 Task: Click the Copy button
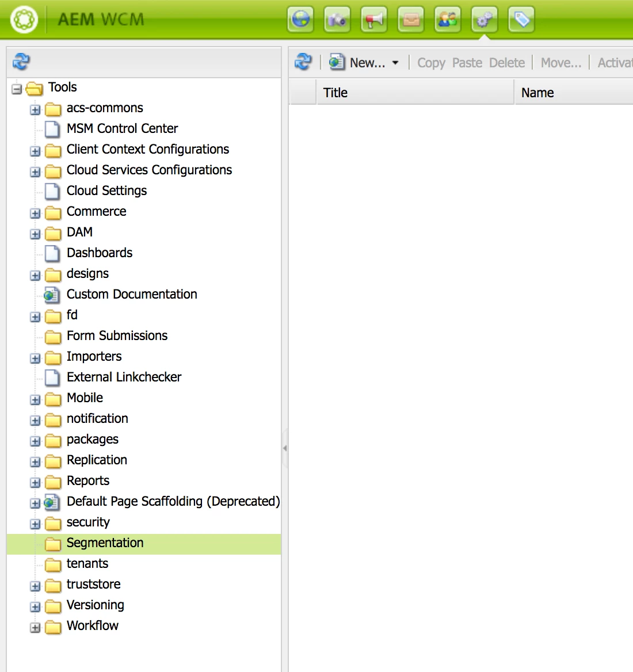click(x=431, y=63)
